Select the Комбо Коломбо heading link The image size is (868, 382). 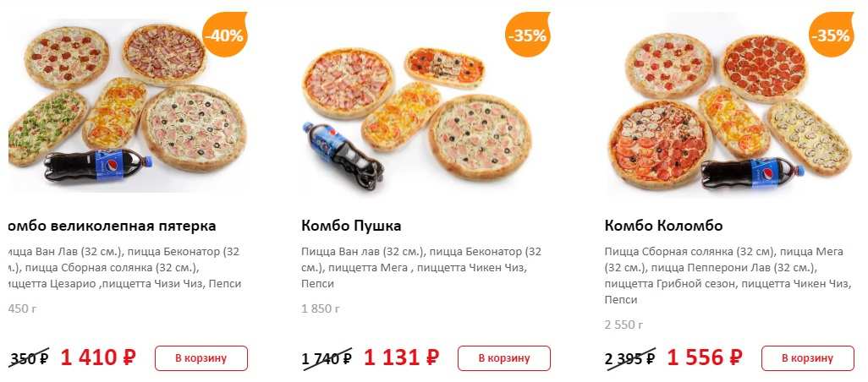click(x=663, y=226)
